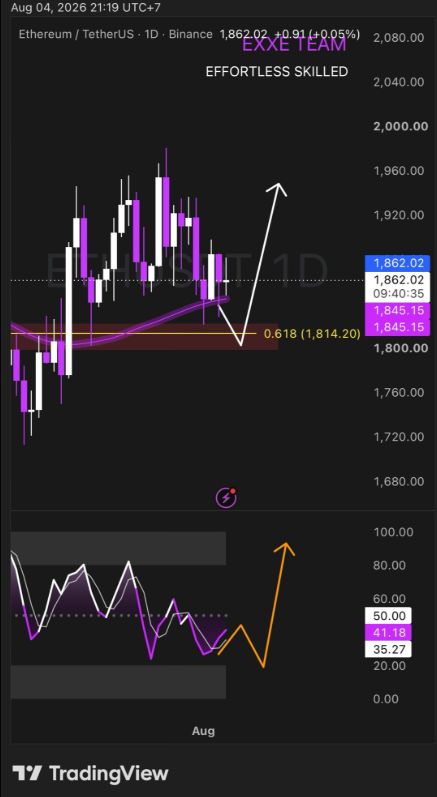The image size is (437, 797).
Task: Click the 2,080.00 price axis label
Action: (399, 38)
